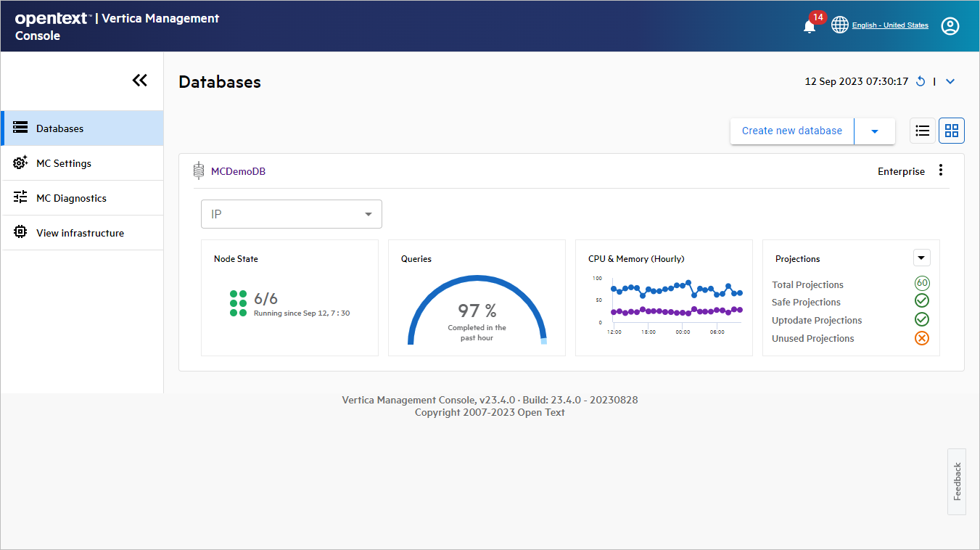Click the Unused Projections warning icon
Screen dimensions: 980x550
pos(921,337)
